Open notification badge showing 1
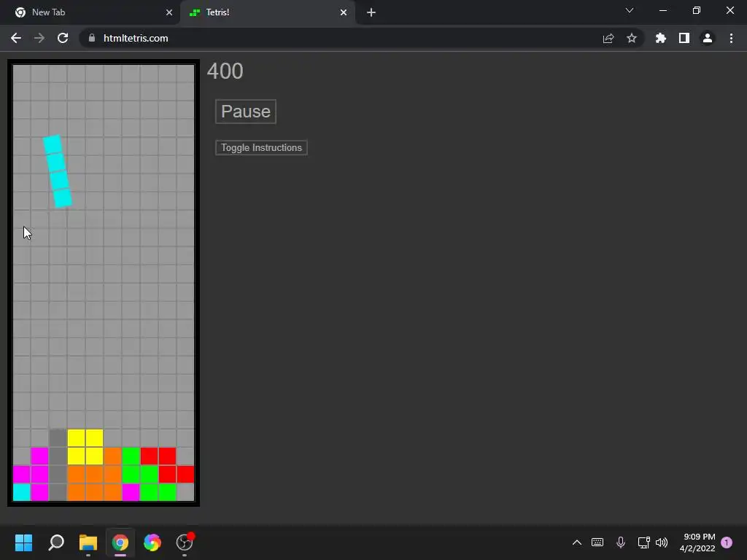This screenshot has height=560, width=747. [727, 542]
